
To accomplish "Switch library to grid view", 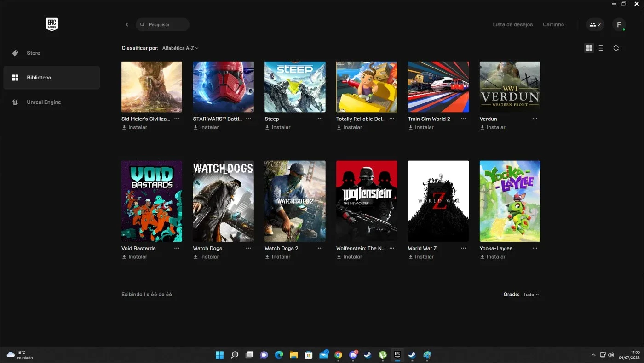I will [589, 48].
